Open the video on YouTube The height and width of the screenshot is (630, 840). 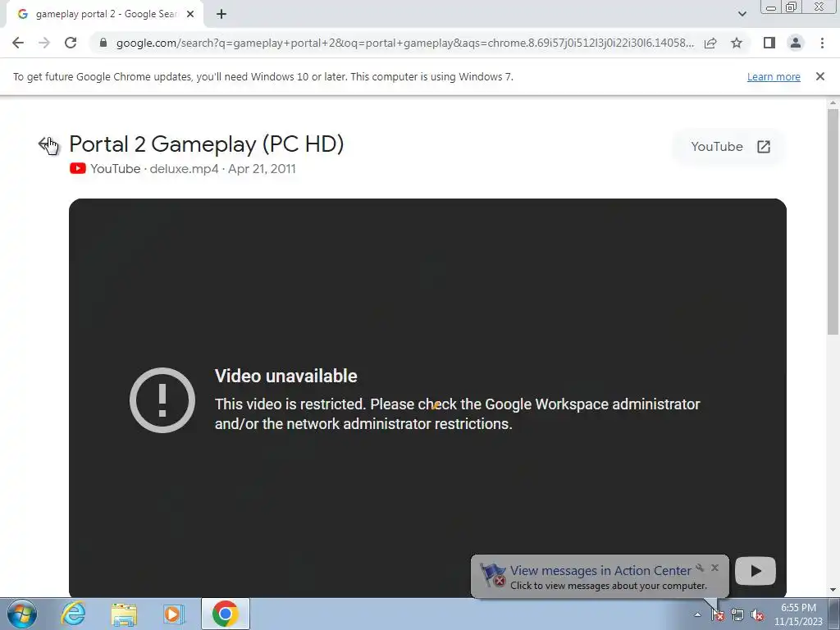[729, 147]
